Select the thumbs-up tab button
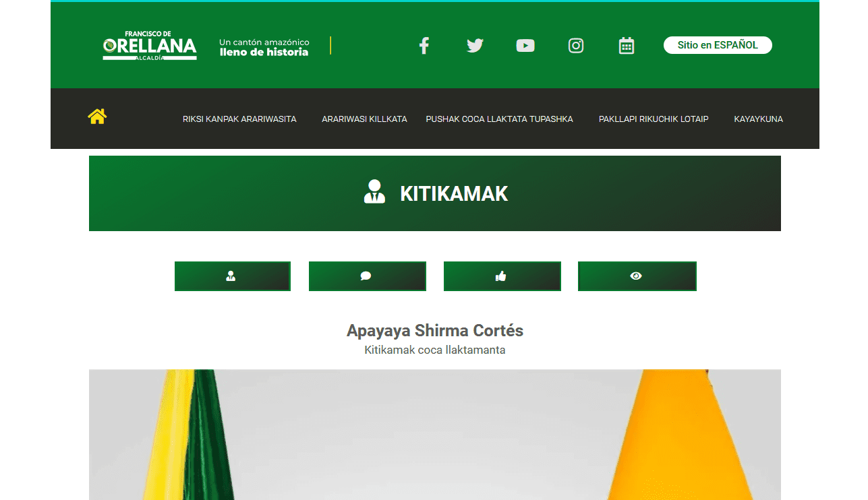The height and width of the screenshot is (500, 868). [502, 276]
